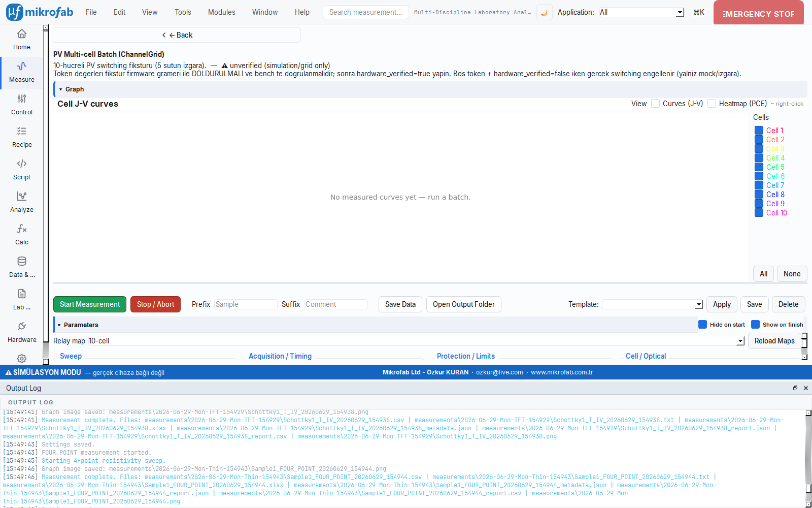Viewport: 812px width, 508px height.
Task: Open the settings gear in sidebar
Action: coord(22,359)
